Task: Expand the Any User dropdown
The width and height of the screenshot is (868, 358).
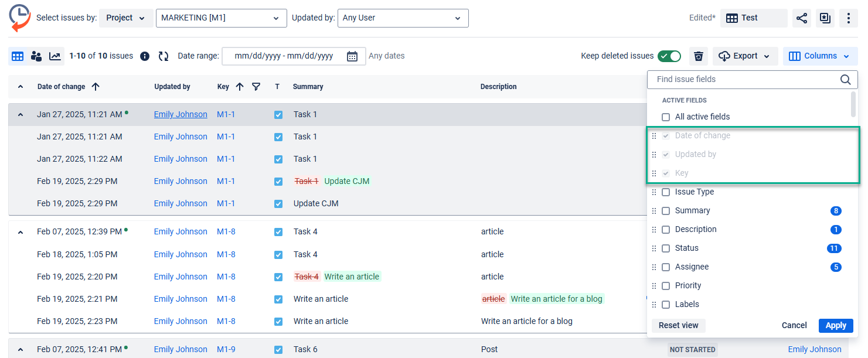Action: pyautogui.click(x=403, y=18)
